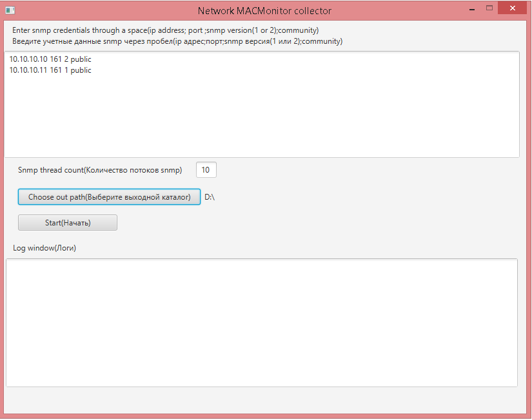Click inside the empty log output area
Image resolution: width=532 pixels, height=420 pixels.
tap(261, 322)
